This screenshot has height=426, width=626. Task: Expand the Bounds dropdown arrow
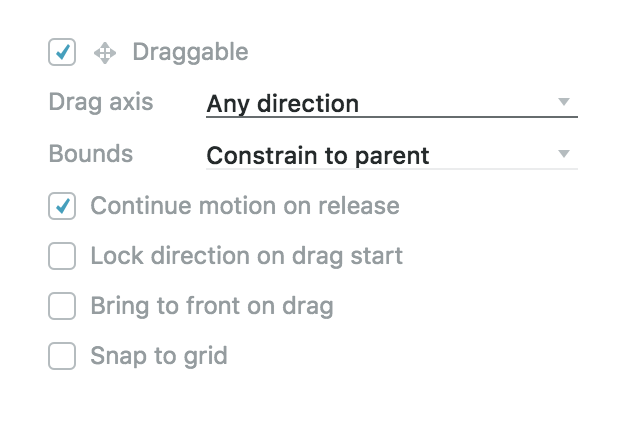coord(564,154)
